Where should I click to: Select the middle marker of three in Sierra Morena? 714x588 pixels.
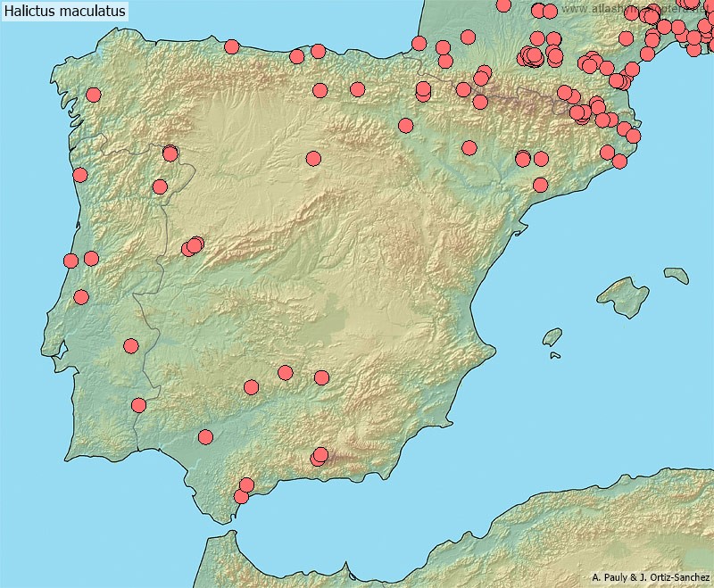[285, 372]
